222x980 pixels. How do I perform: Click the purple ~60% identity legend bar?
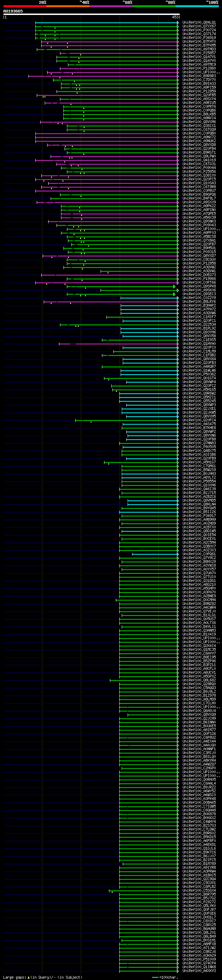click(111, 6)
